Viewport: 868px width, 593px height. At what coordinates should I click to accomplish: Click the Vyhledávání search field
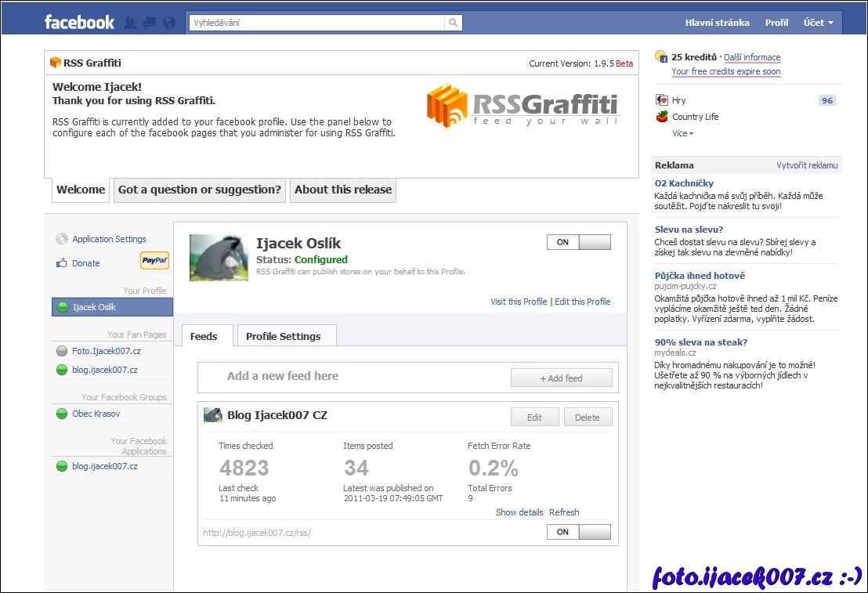(317, 23)
